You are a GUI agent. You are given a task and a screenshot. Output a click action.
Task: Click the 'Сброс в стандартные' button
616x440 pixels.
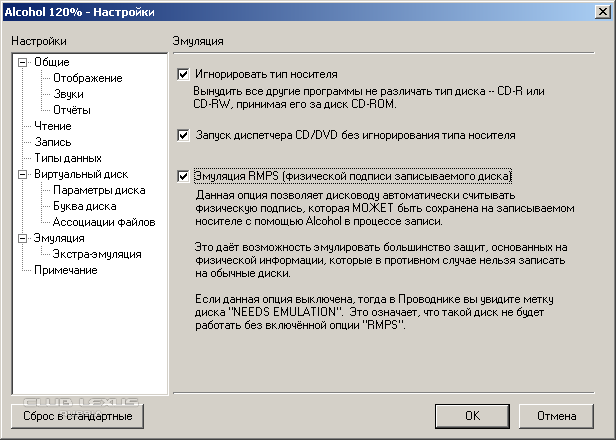point(78,415)
